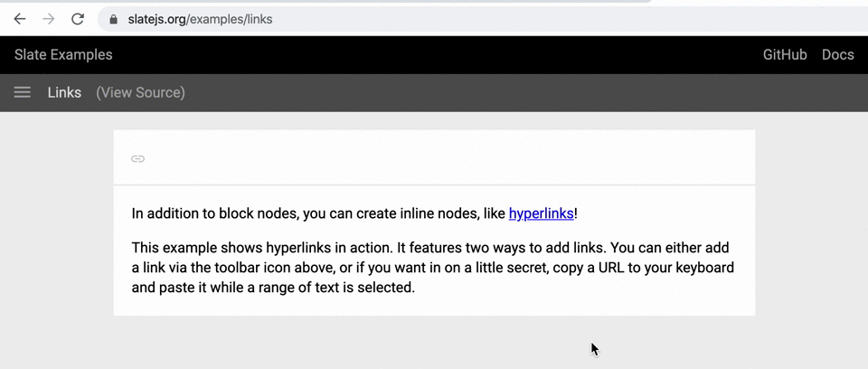Place cursor in 'In addition to block nodes' sentence

click(354, 213)
